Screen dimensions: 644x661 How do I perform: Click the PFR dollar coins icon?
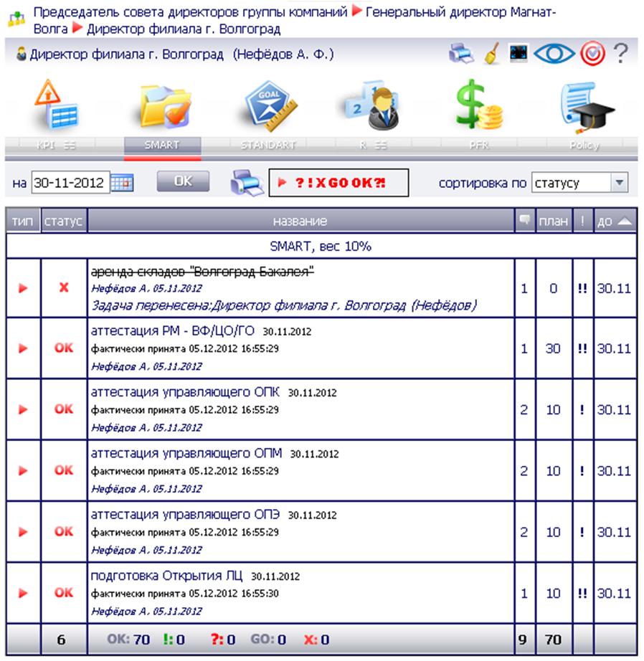480,104
